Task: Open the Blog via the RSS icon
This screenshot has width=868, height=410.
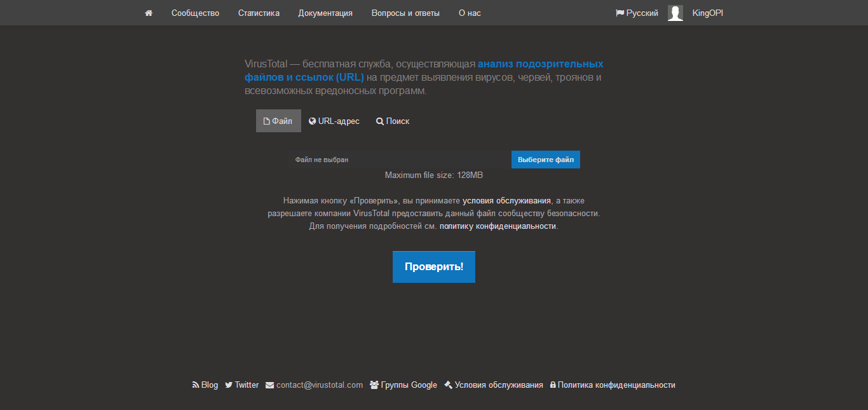Action: point(195,385)
